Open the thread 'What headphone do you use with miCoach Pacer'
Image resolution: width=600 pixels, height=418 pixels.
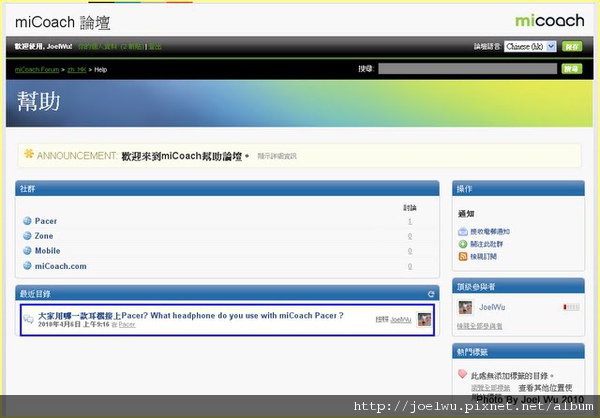pyautogui.click(x=191, y=315)
